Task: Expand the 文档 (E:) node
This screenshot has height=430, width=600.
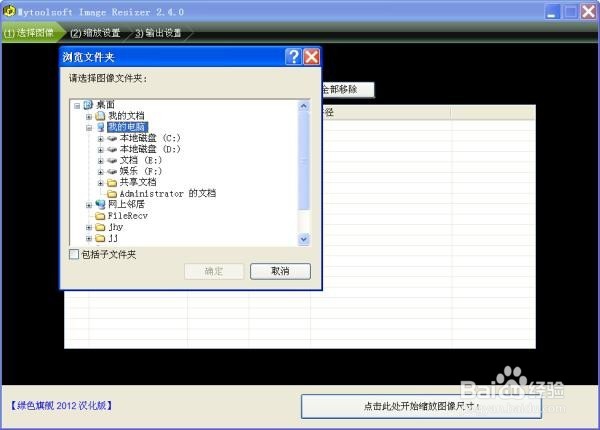Action: coord(101,161)
